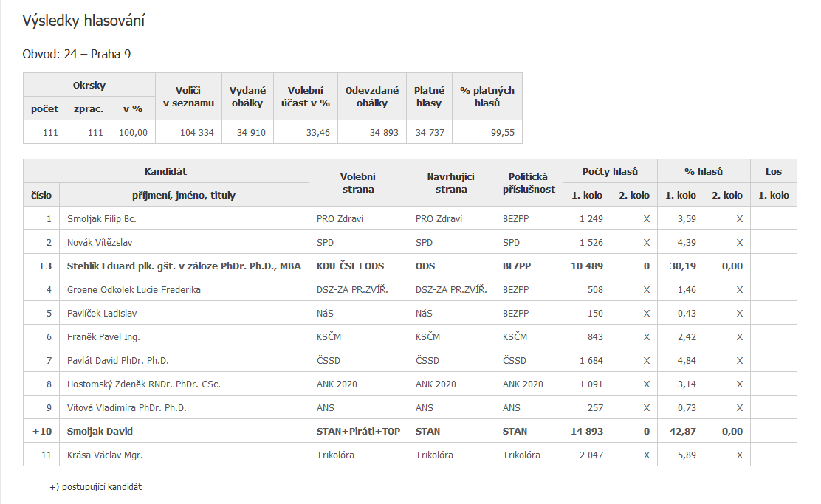Click candidate 'Franěk Pavel Ing.'

[103, 337]
